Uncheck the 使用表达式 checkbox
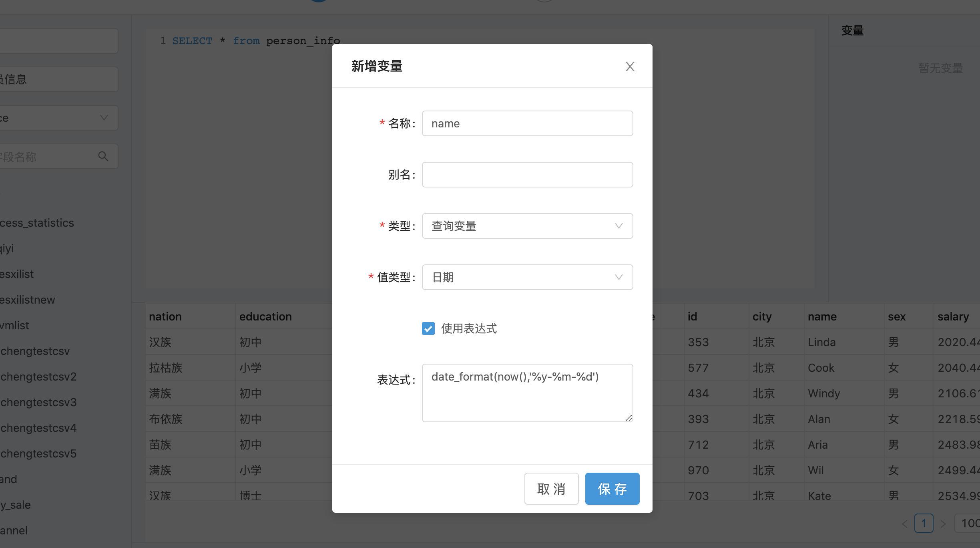This screenshot has height=548, width=980. pyautogui.click(x=428, y=328)
